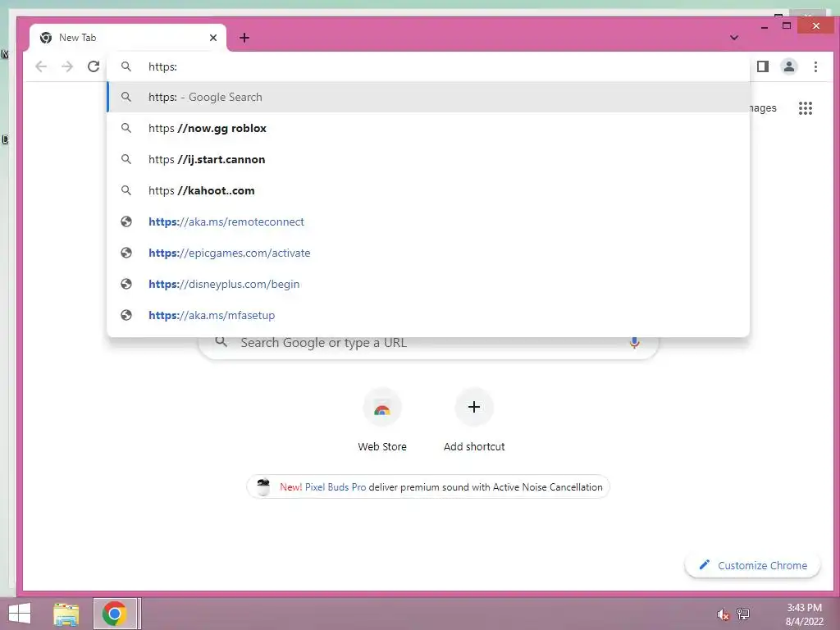Image resolution: width=840 pixels, height=630 pixels.
Task: Click the search icon beside now.gg roblox
Action: (126, 128)
